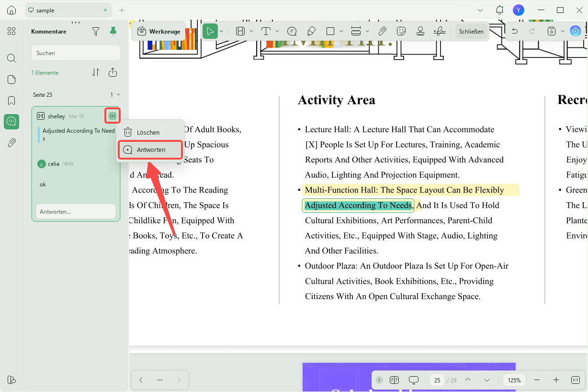Screen dimensions: 588x392
Task: Open the Werkzeuge tools button
Action: pos(159,32)
